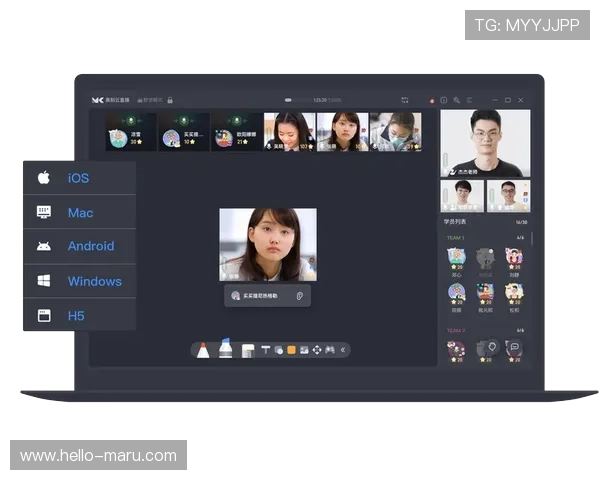Click the MK app logo
Screen dimensions: 600x480
98,100
